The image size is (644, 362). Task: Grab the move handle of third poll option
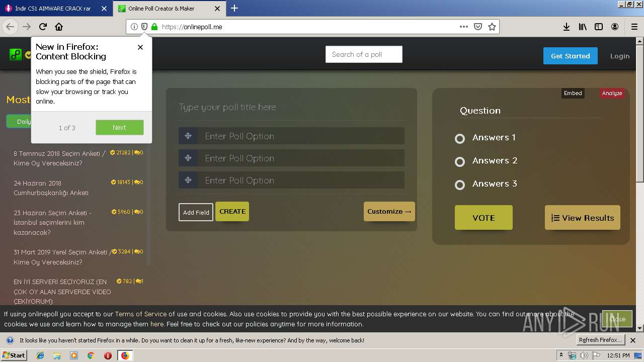[x=188, y=180]
